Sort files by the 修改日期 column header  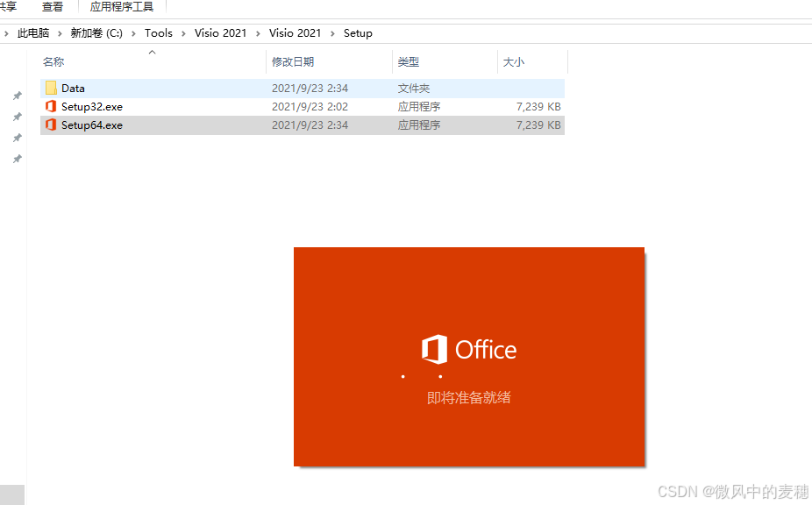pos(330,61)
